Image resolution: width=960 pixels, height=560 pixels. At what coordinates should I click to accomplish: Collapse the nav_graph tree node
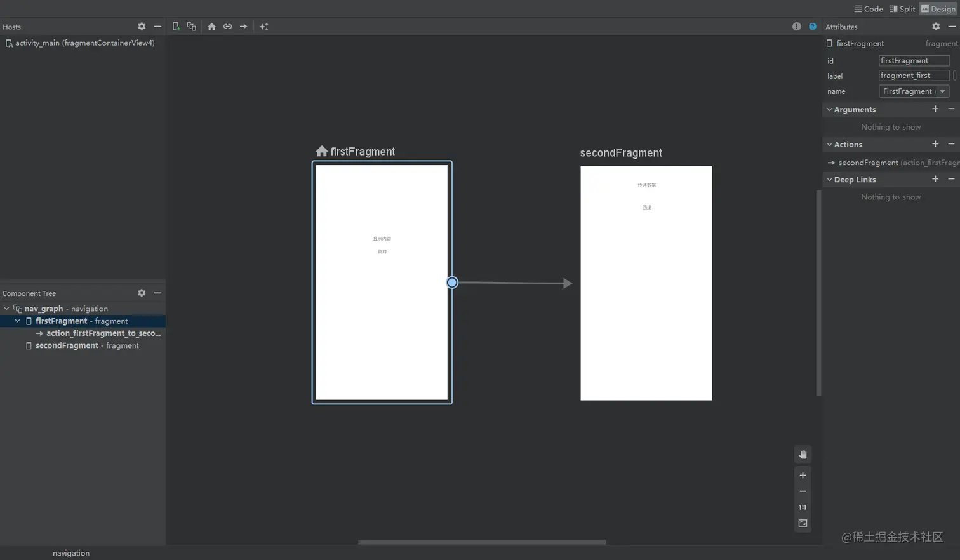[6, 309]
